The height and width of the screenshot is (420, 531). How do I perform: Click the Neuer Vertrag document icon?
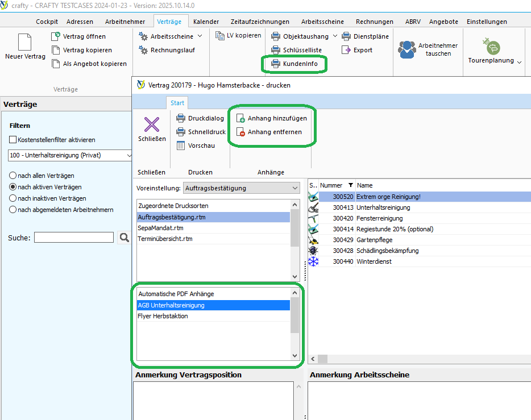coord(24,42)
